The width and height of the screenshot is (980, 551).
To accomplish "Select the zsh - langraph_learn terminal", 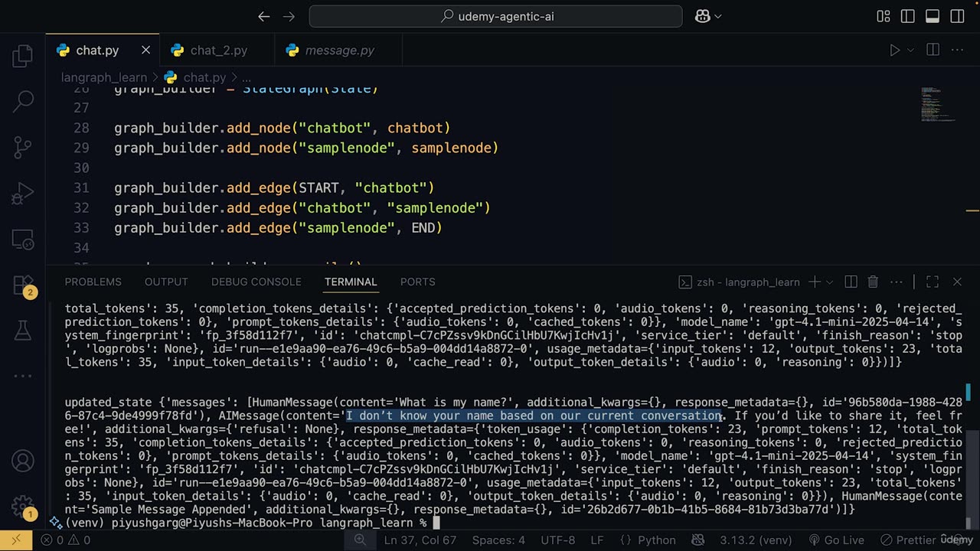I will click(x=739, y=282).
